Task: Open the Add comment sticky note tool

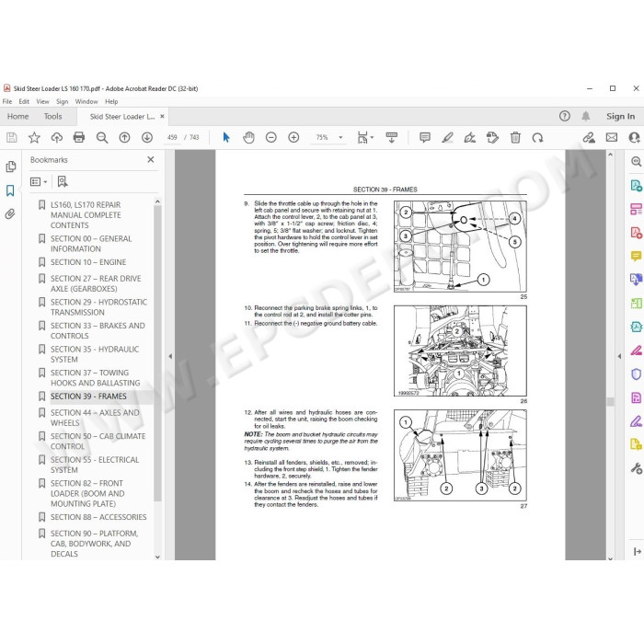Action: coord(425,137)
